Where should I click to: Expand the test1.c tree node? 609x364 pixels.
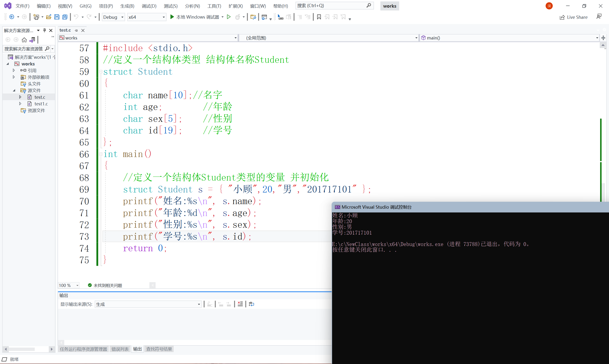pos(20,104)
